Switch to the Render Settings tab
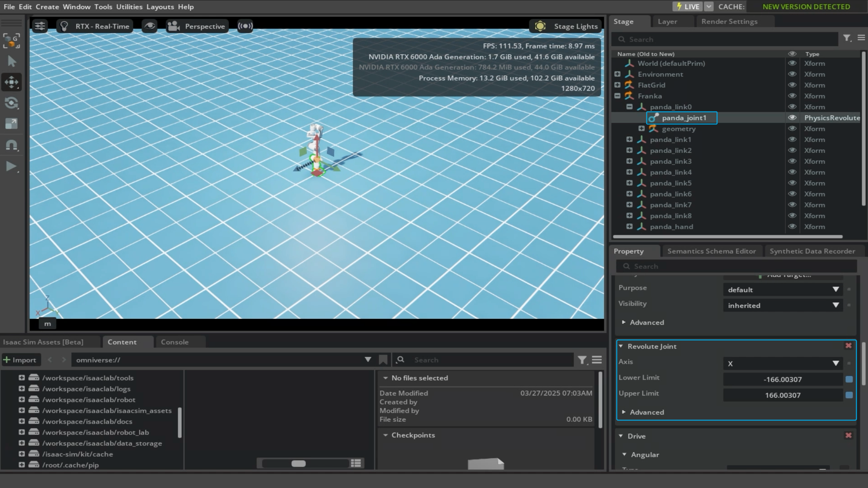The image size is (868, 488). (729, 21)
